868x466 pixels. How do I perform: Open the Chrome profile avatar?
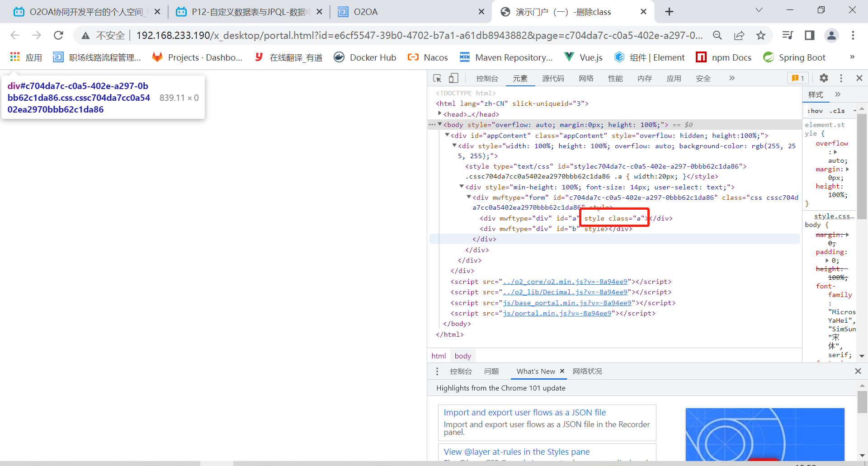(x=831, y=35)
